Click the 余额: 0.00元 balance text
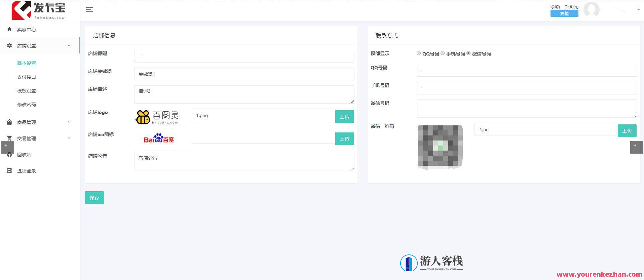Image resolution: width=644 pixels, height=280 pixels. click(564, 7)
